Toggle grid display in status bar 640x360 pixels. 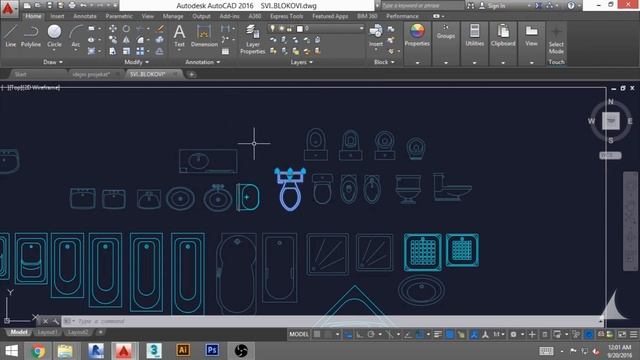317,335
